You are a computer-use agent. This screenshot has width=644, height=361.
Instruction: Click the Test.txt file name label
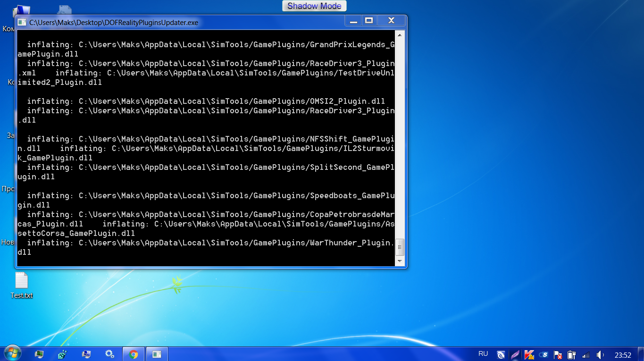(x=22, y=295)
